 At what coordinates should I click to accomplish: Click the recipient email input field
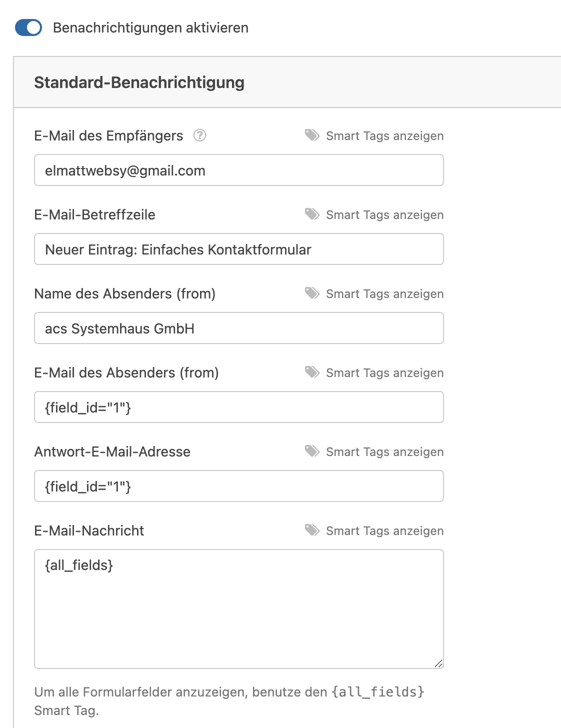pos(238,170)
